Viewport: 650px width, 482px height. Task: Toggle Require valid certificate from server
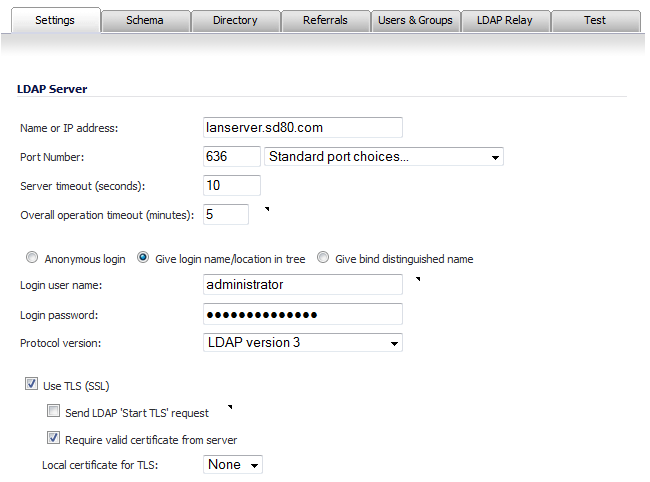(53, 438)
